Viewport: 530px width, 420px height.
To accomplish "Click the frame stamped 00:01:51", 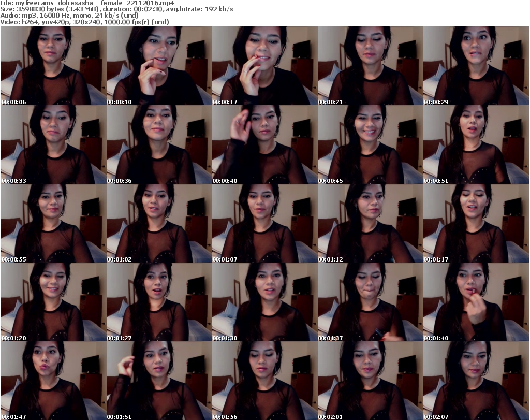I will tap(159, 381).
